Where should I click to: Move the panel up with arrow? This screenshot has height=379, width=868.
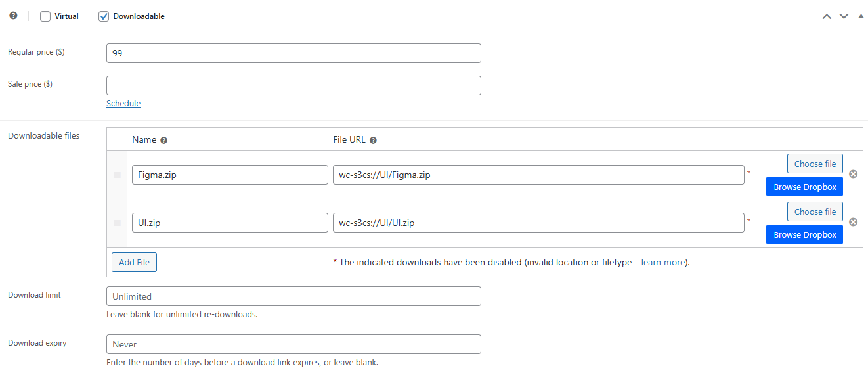[827, 16]
